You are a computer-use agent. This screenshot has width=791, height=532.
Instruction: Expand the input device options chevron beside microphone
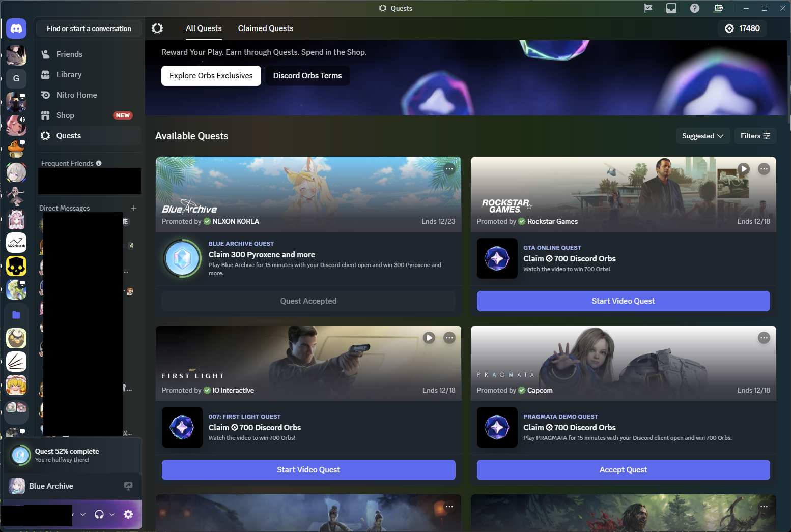tap(83, 514)
